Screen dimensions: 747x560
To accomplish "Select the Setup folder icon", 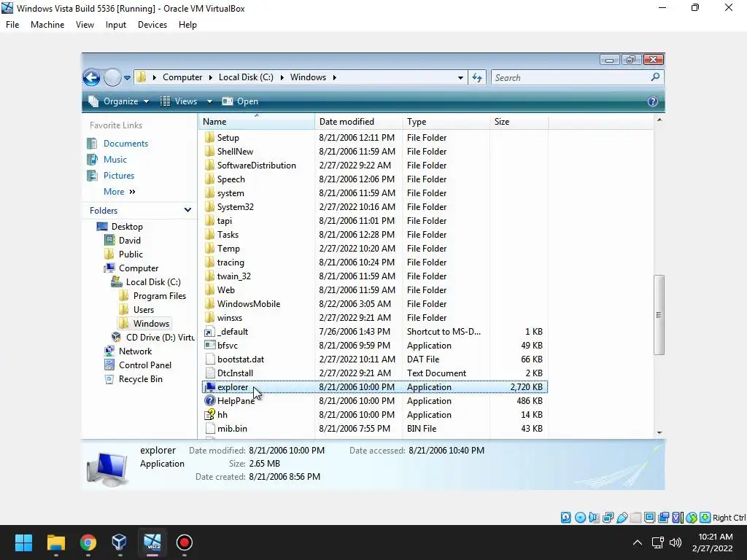I will tap(209, 138).
